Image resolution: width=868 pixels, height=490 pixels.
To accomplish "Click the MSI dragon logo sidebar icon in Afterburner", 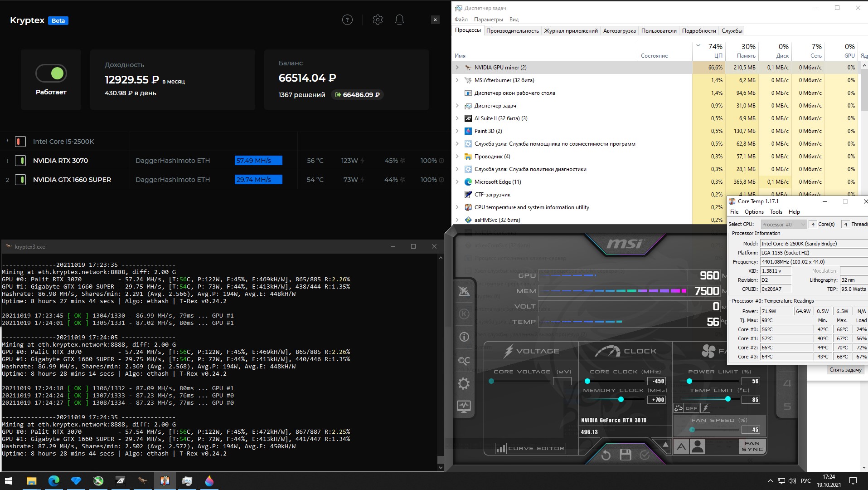I will point(464,291).
